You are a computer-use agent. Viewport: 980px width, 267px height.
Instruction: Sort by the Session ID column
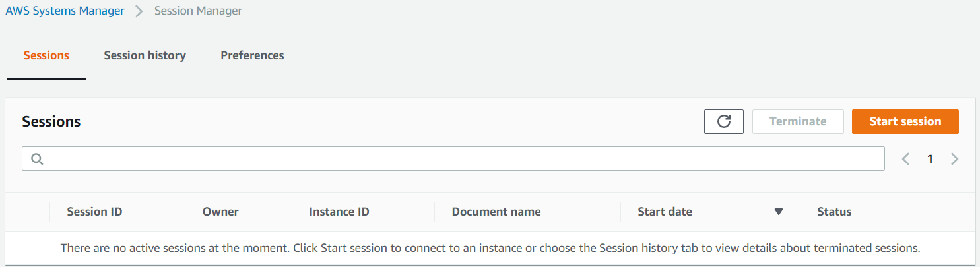[94, 212]
